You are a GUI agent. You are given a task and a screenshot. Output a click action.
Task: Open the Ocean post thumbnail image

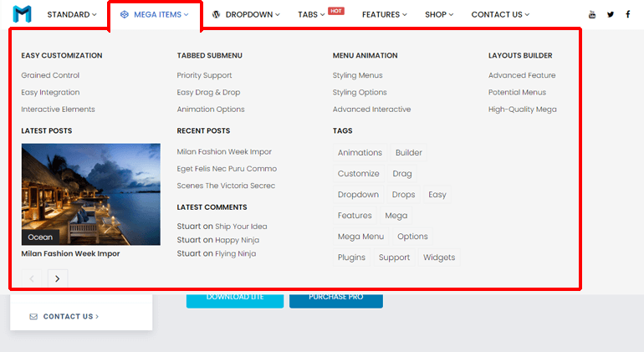[x=90, y=194]
